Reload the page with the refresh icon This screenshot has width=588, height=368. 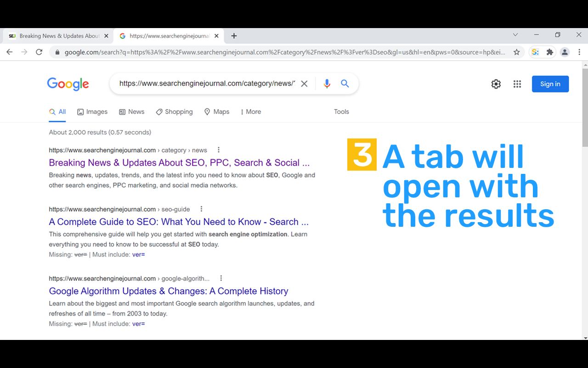click(x=39, y=52)
